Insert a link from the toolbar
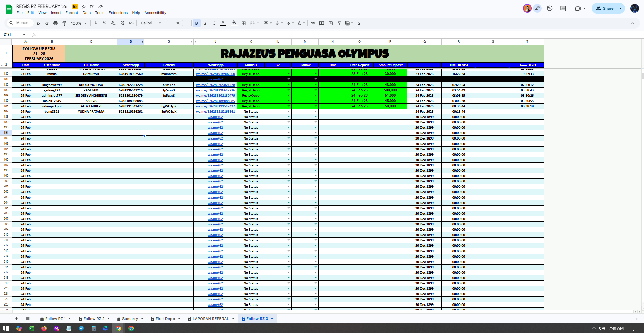The width and height of the screenshot is (644, 333). point(313,23)
